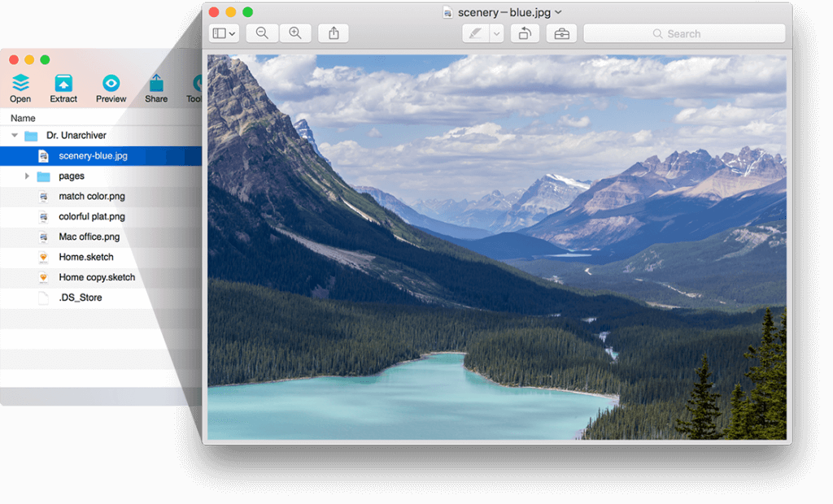The width and height of the screenshot is (833, 504).
Task: Click the pages folder icon
Action: tap(44, 176)
